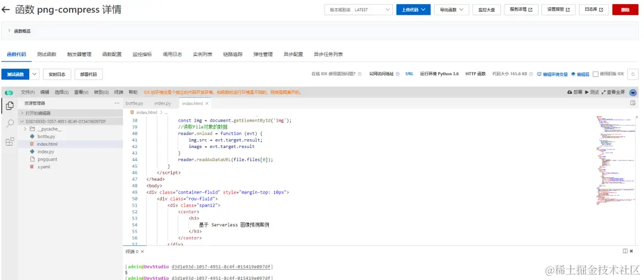Open the Explorer files icon in IDE sidebar
Image resolution: width=644 pixels, height=280 pixels.
click(x=10, y=106)
